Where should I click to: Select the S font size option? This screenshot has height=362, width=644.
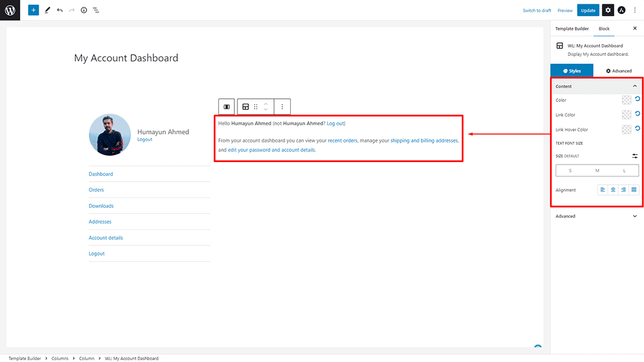coord(570,171)
